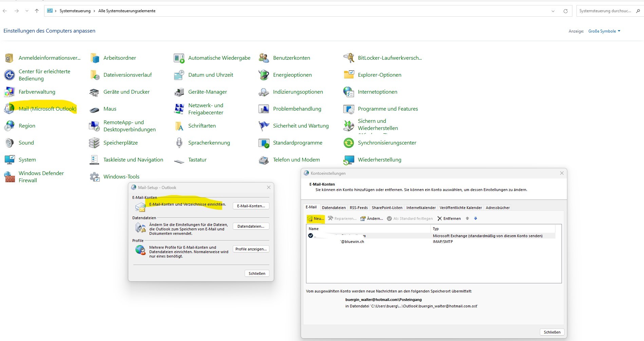Image resolution: width=644 pixels, height=341 pixels.
Task: Switch to the Datendateien tab
Action: [334, 208]
